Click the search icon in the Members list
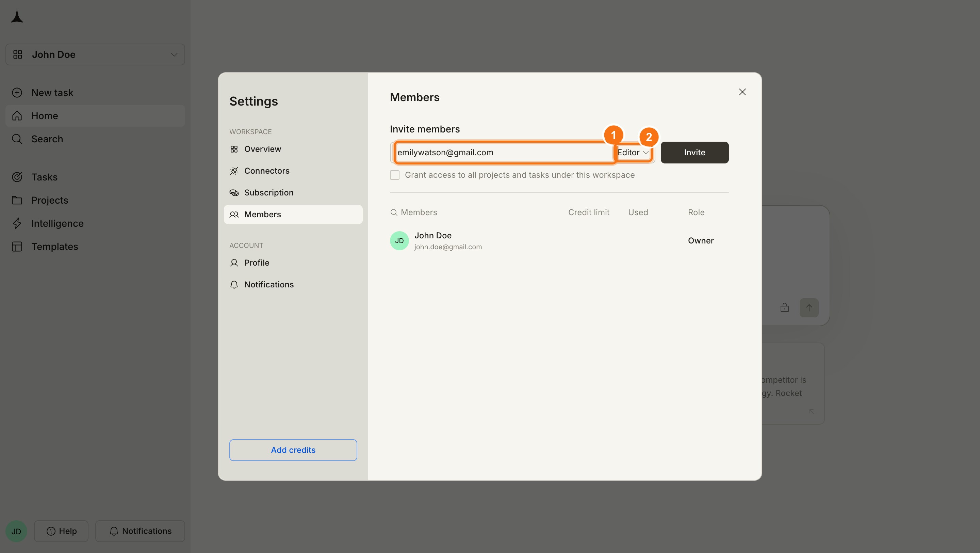Viewport: 980px width, 553px height. pyautogui.click(x=394, y=212)
